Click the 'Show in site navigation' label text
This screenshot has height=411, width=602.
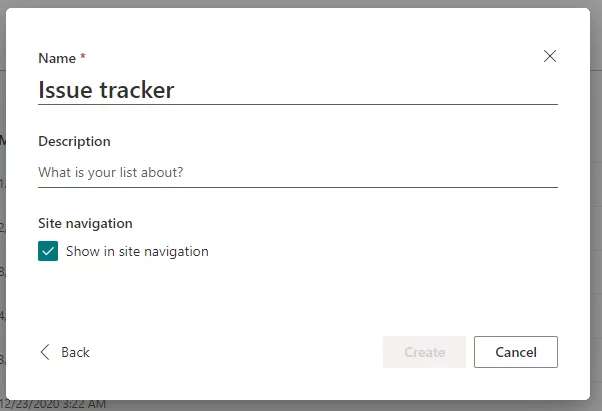pos(137,251)
